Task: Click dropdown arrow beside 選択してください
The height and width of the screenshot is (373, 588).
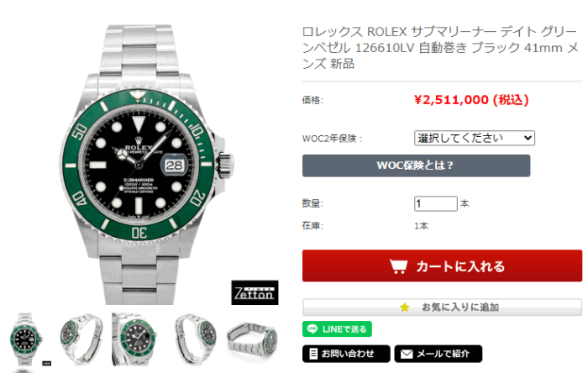Action: tap(528, 138)
